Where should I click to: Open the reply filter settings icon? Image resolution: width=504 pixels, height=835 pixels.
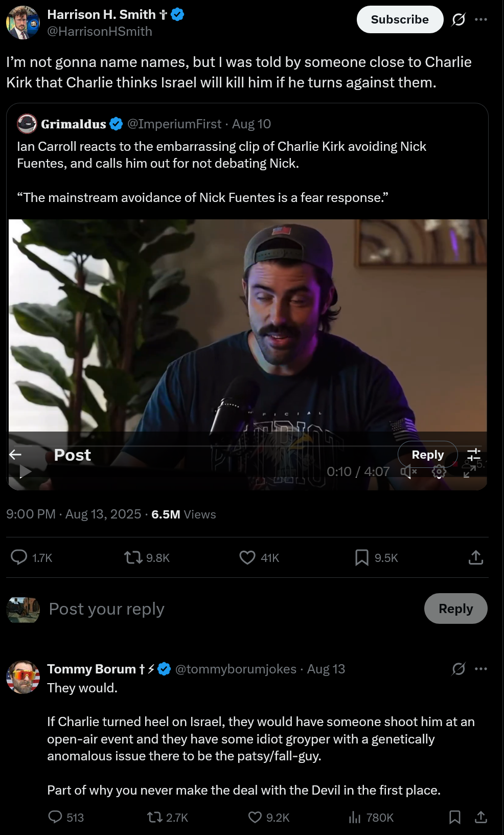click(474, 455)
